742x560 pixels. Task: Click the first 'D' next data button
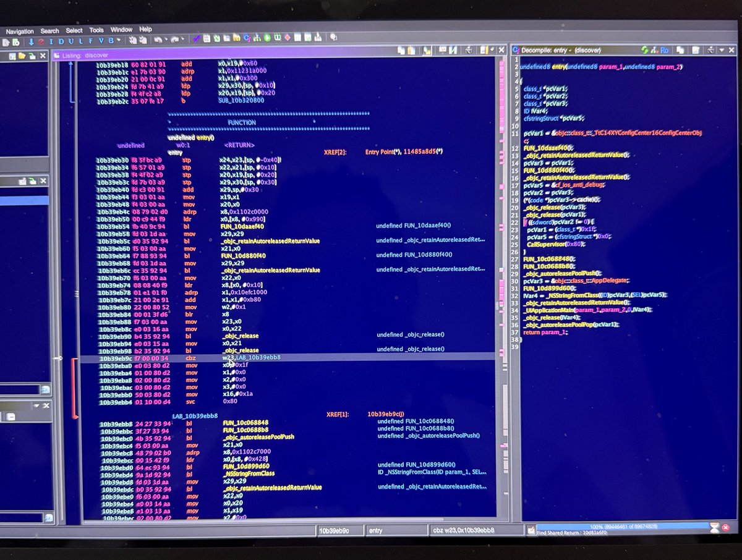click(x=61, y=41)
